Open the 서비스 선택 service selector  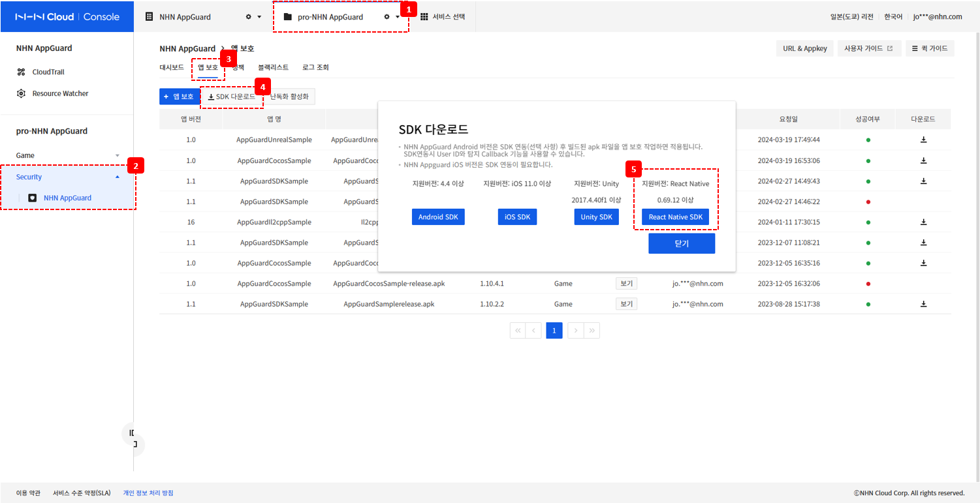[443, 17]
